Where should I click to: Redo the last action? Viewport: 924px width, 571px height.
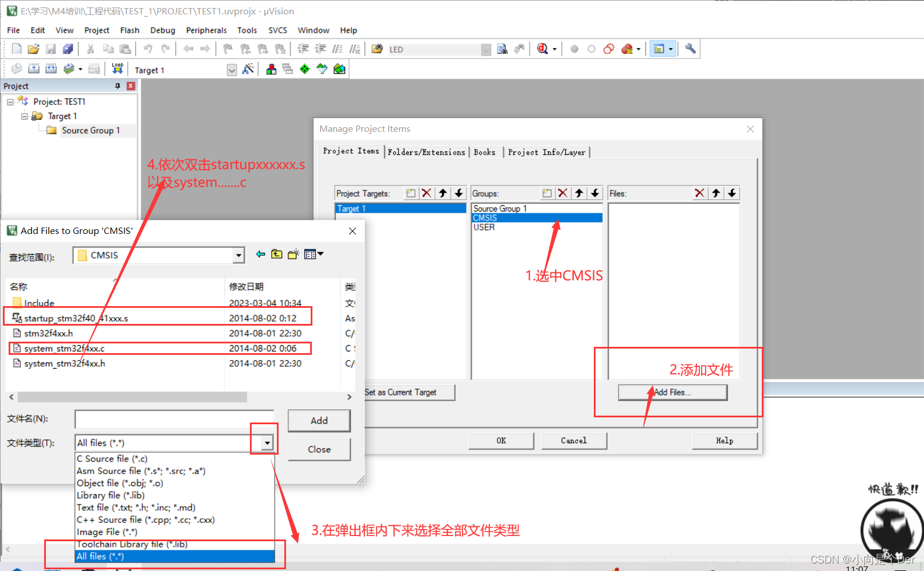tap(165, 49)
